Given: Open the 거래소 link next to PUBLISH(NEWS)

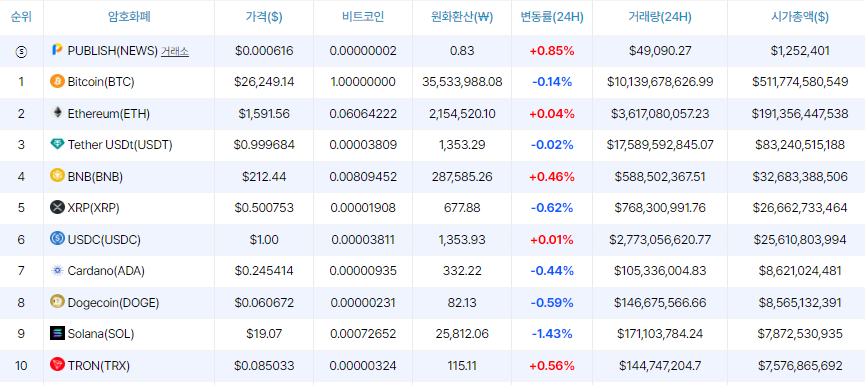Looking at the screenshot, I should 175,51.
